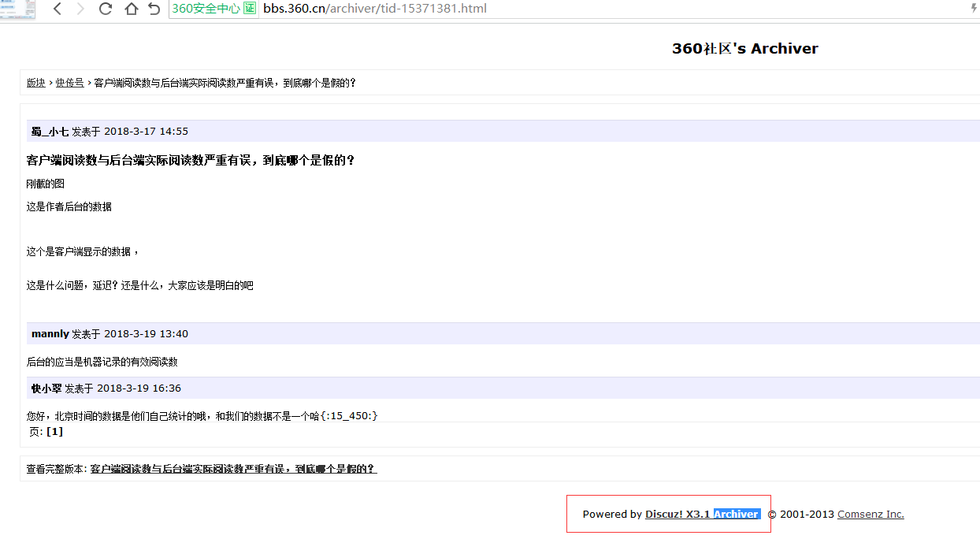Click the 360社区's Archiver heading
The width and height of the screenshot is (980, 539).
pyautogui.click(x=745, y=49)
